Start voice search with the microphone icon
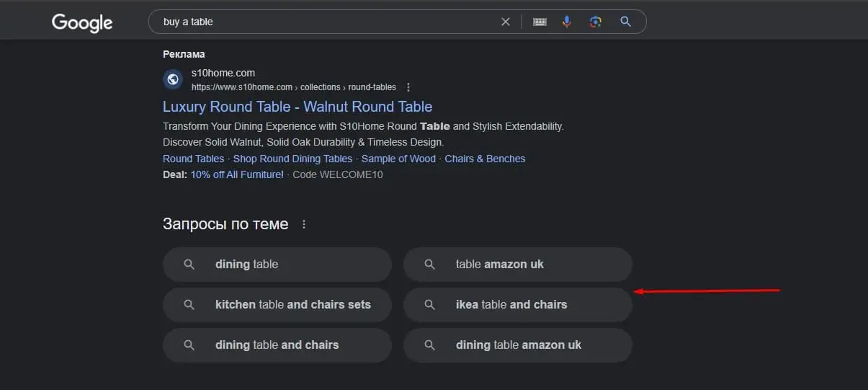868x390 pixels. tap(567, 22)
